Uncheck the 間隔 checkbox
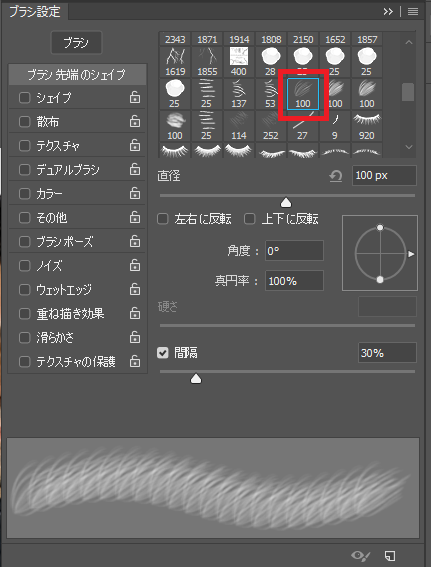This screenshot has height=567, width=431. (163, 353)
